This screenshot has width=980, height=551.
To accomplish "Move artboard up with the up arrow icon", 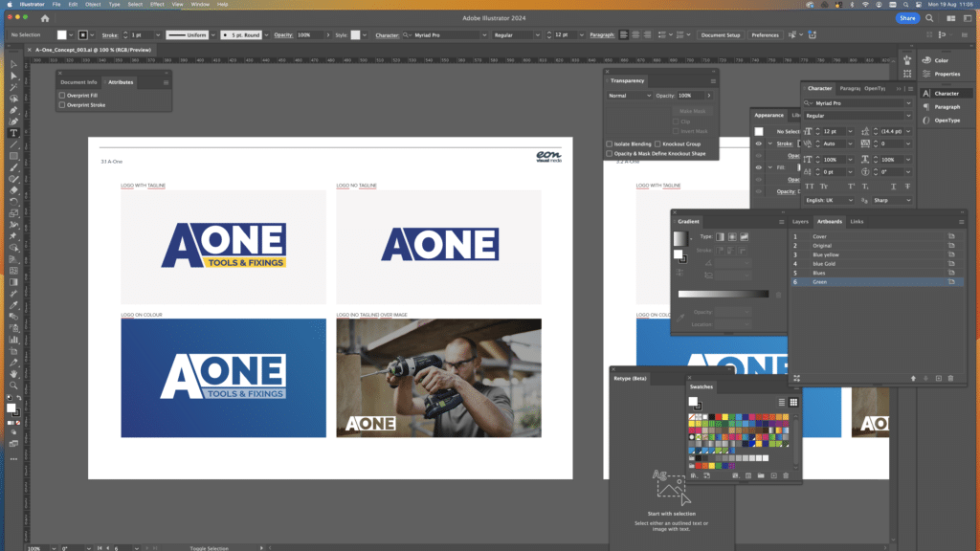I will pyautogui.click(x=913, y=379).
